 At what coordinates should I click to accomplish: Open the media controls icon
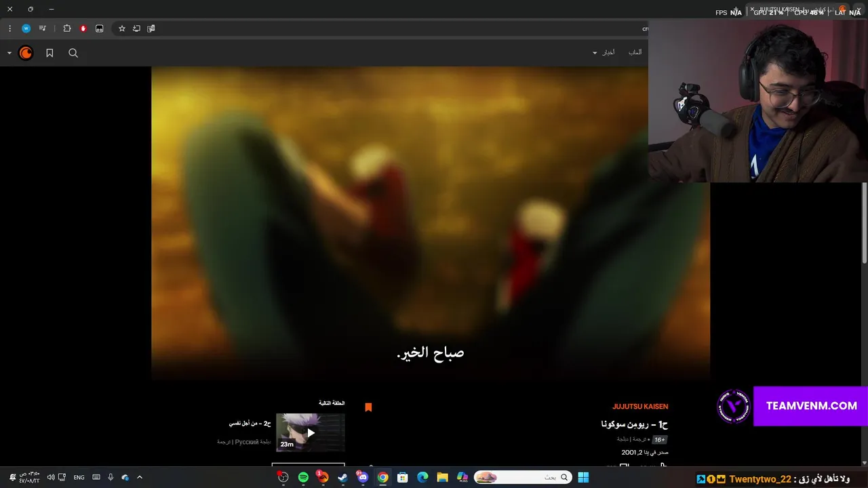tap(43, 28)
